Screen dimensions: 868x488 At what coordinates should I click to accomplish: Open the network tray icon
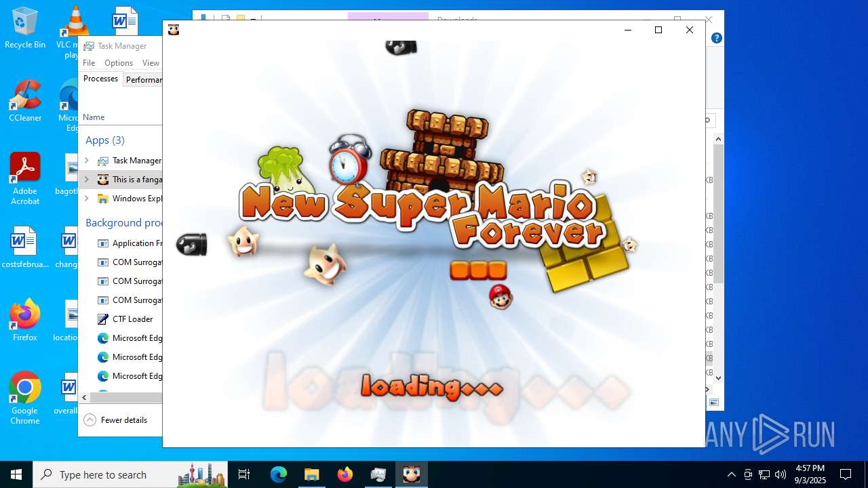click(x=764, y=474)
